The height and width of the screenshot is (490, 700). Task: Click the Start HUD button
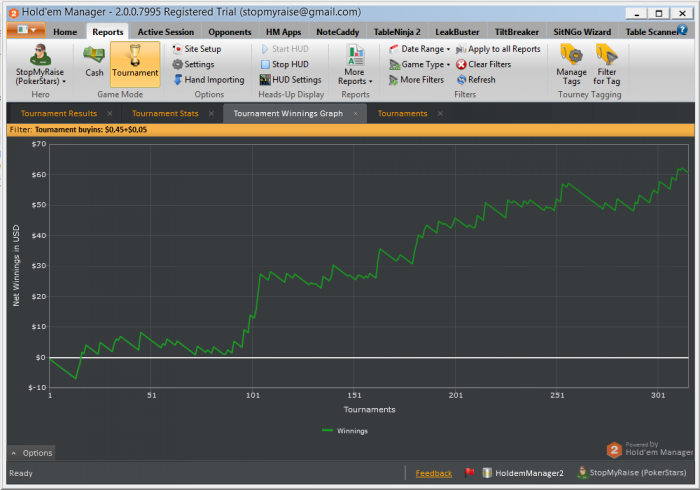click(285, 49)
